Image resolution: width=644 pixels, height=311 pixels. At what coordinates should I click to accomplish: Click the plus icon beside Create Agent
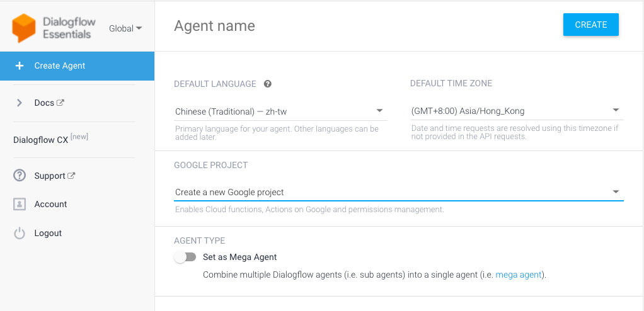(20, 65)
